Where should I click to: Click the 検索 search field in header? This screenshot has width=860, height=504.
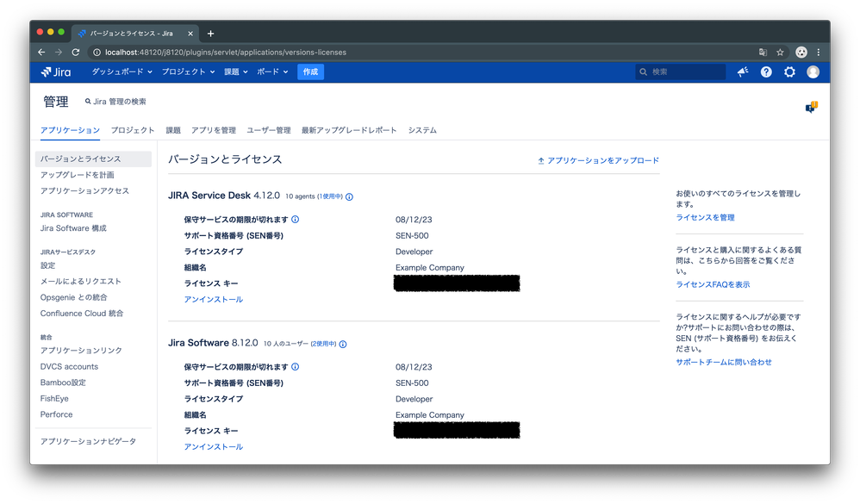click(680, 72)
